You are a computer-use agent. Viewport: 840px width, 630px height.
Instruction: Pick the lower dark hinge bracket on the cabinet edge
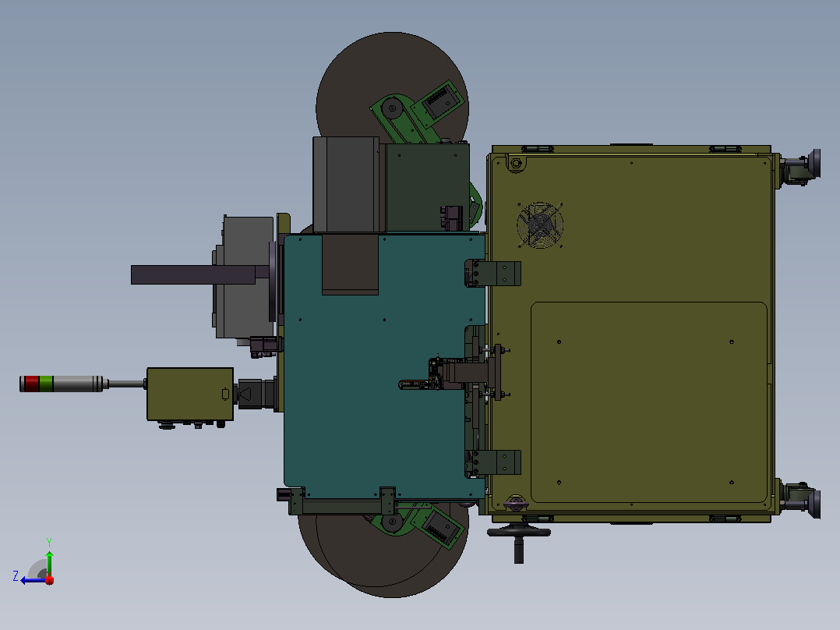492,462
